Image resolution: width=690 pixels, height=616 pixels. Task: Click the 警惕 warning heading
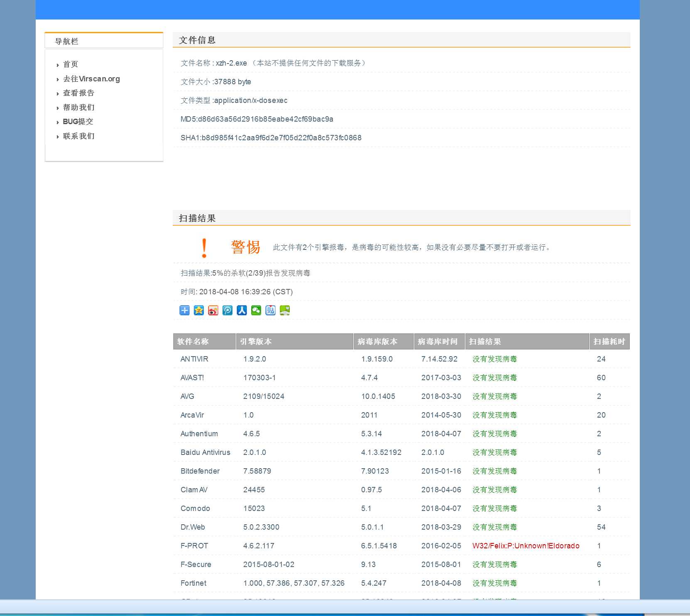pyautogui.click(x=246, y=247)
